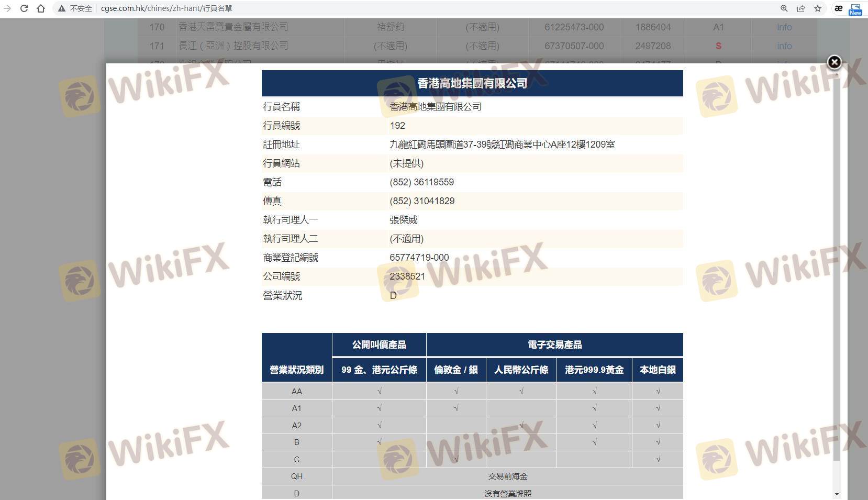Go to the browser home page icon

pos(41,8)
